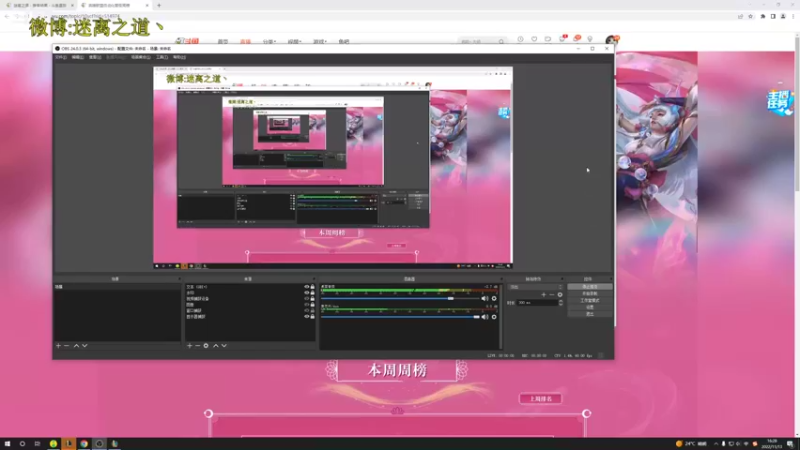Image resolution: width=800 pixels, height=450 pixels.
Task: Toggle visibility of the 文本 (GDI+) source
Action: coord(307,287)
